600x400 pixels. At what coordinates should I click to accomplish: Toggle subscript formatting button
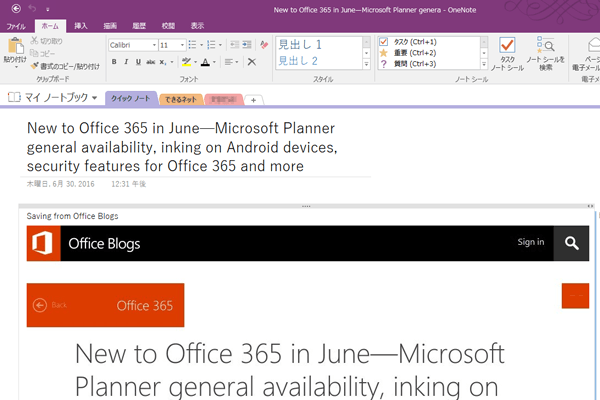point(163,62)
